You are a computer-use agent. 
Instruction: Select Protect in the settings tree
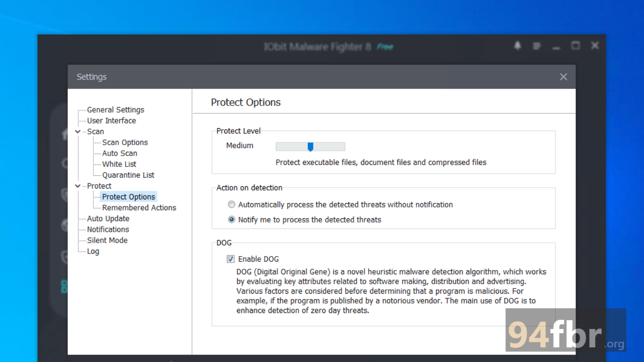tap(99, 186)
